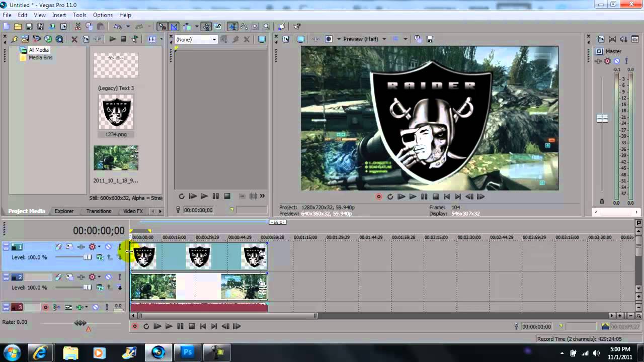The image size is (644, 362).
Task: Arm audio track 3 for record
Action: pos(46,307)
